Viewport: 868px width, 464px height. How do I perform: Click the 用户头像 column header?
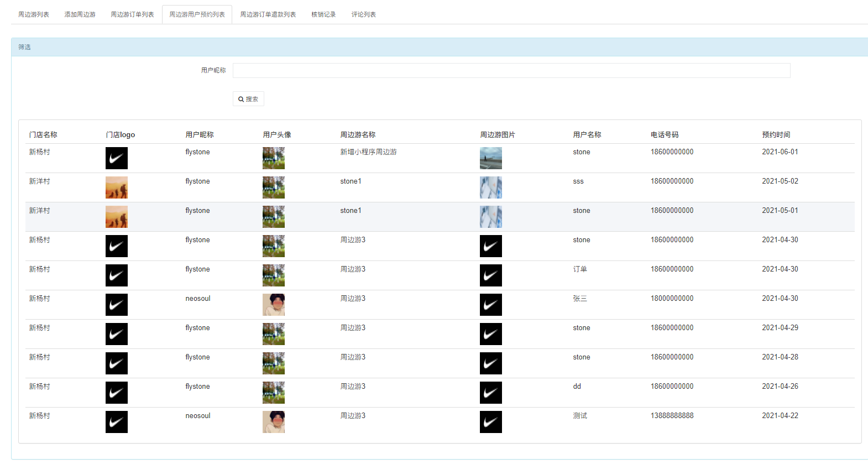click(x=277, y=135)
